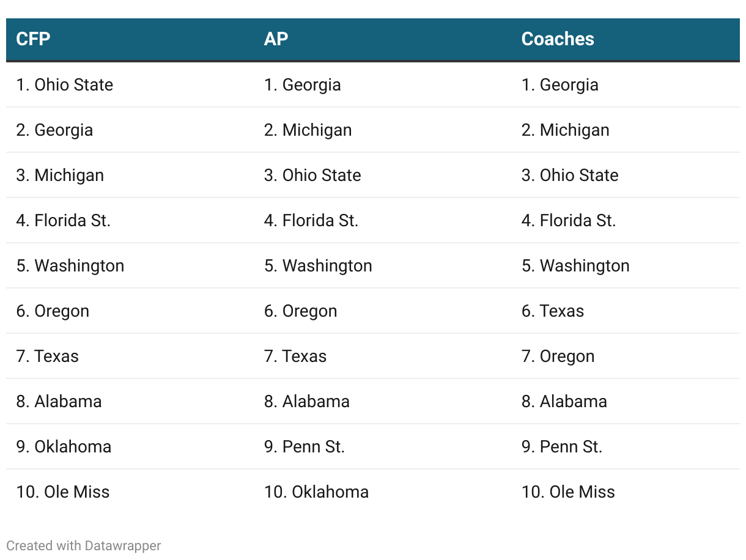Click 7. Oregon in the Coaches column

tap(558, 356)
